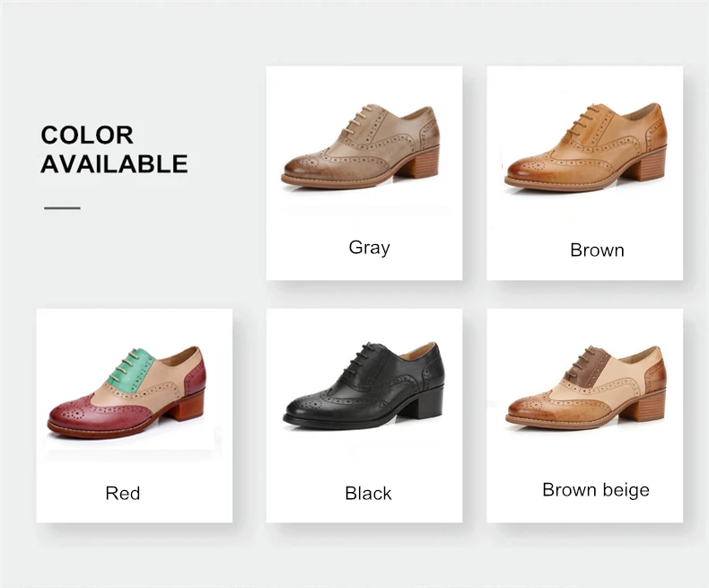The height and width of the screenshot is (588, 709).
Task: Click the Brown beige color label
Action: pyautogui.click(x=596, y=490)
